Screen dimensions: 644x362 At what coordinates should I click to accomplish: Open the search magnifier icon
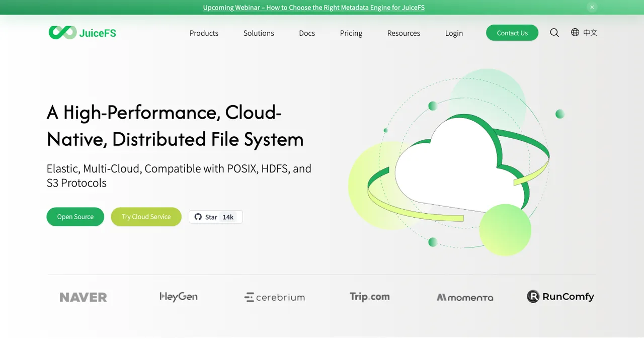554,33
